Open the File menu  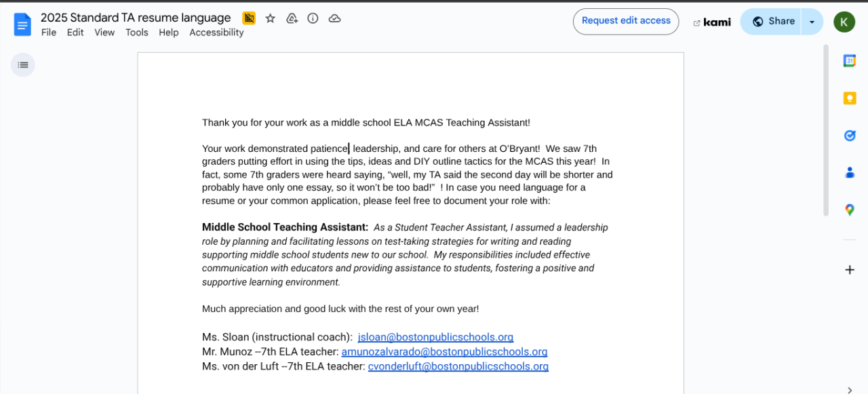coord(49,33)
